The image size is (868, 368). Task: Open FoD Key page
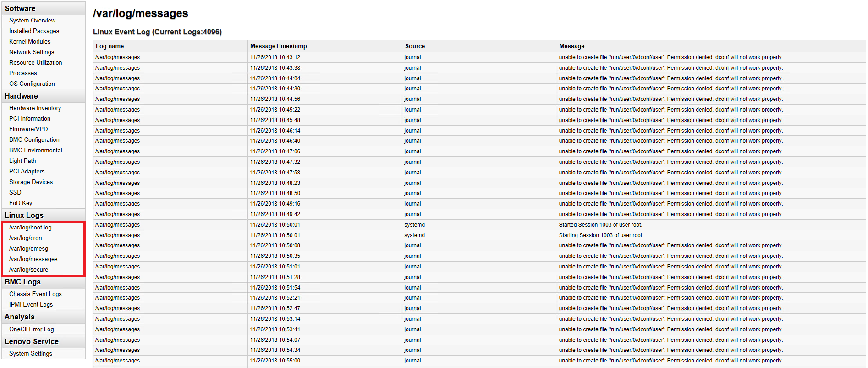coord(21,203)
